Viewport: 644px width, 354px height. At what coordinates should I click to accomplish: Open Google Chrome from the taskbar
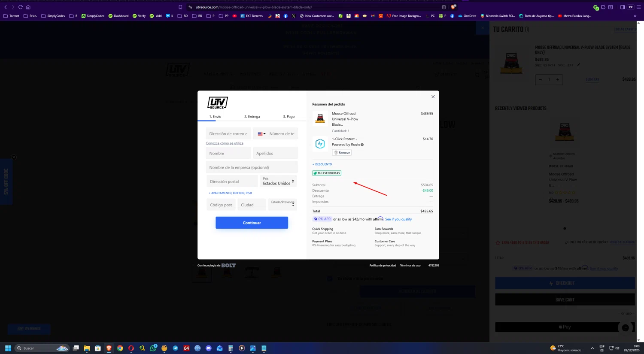point(120,348)
